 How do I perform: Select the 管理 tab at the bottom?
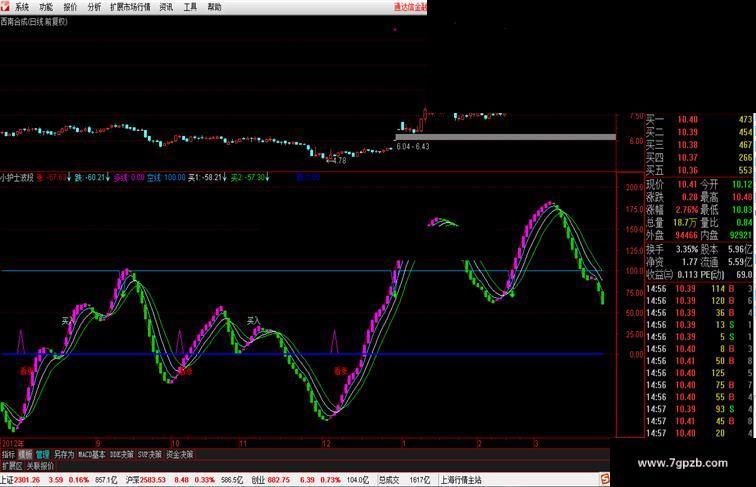[x=42, y=454]
